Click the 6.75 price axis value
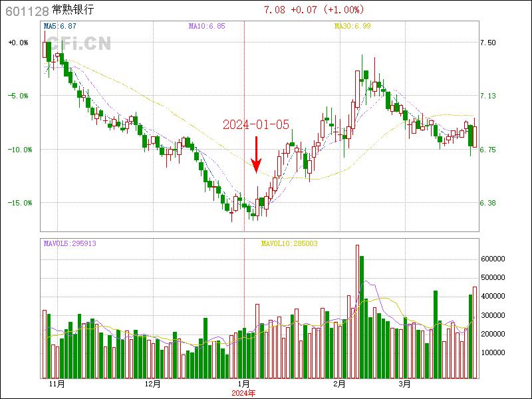This screenshot has width=532, height=399. (488, 150)
